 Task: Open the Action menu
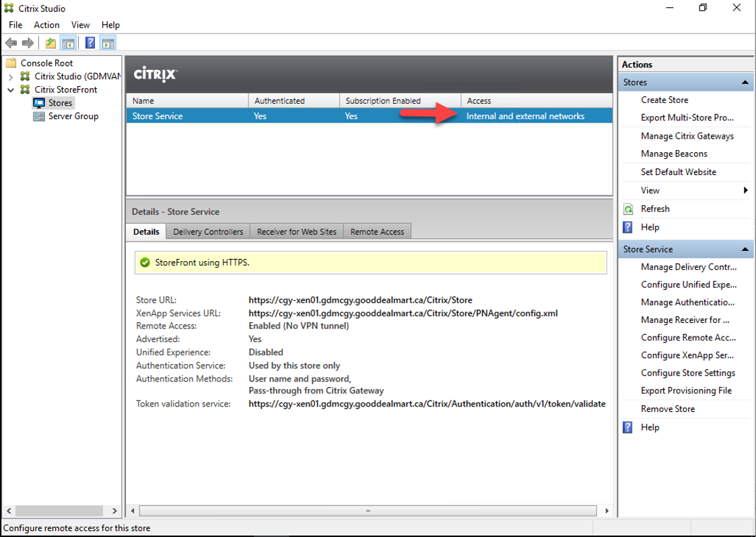pyautogui.click(x=46, y=25)
